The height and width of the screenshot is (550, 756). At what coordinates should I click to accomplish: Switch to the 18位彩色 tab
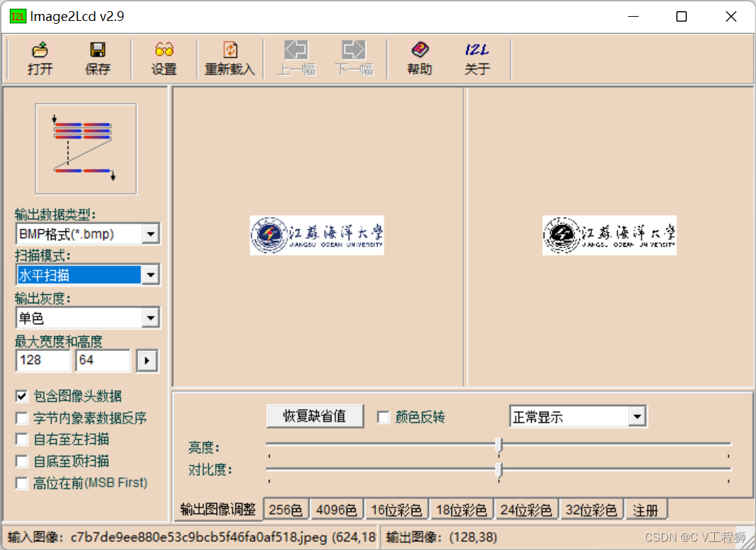pos(461,510)
